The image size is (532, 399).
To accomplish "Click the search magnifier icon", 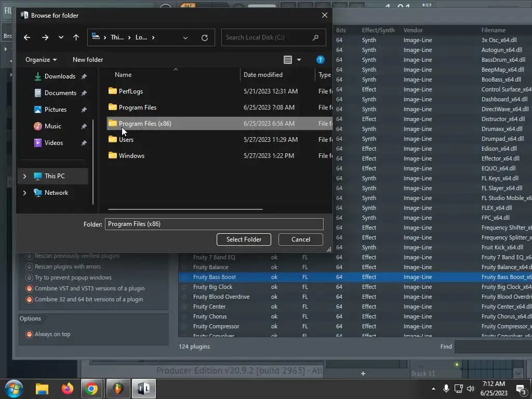I will tap(315, 37).
